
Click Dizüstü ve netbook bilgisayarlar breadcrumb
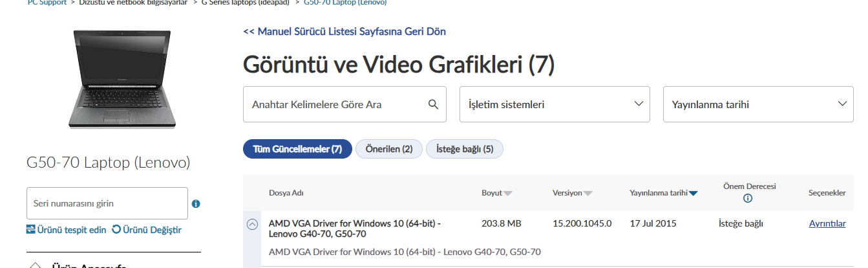click(133, 3)
